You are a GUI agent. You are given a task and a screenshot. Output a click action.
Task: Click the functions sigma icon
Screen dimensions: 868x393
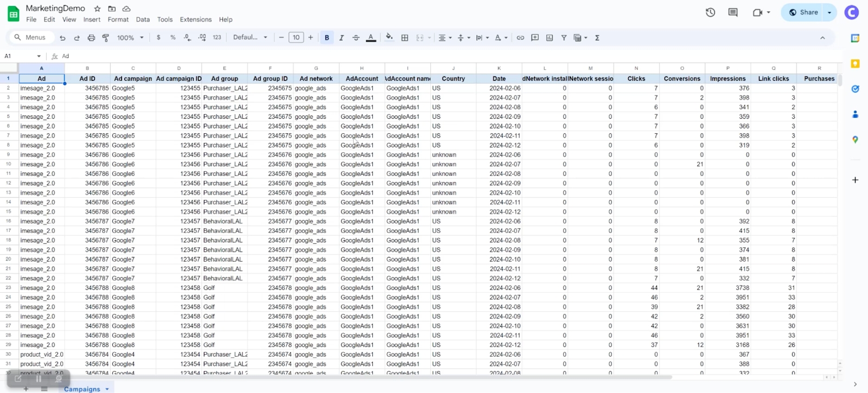tap(597, 38)
